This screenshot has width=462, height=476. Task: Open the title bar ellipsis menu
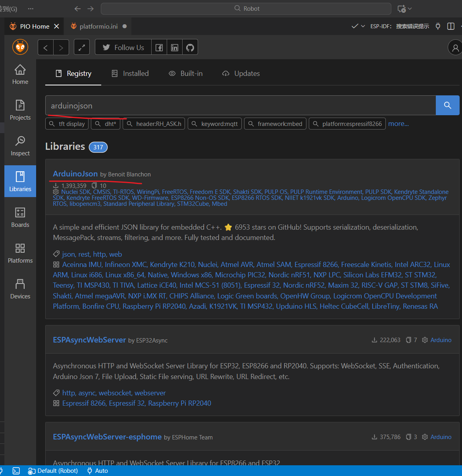[31, 8]
